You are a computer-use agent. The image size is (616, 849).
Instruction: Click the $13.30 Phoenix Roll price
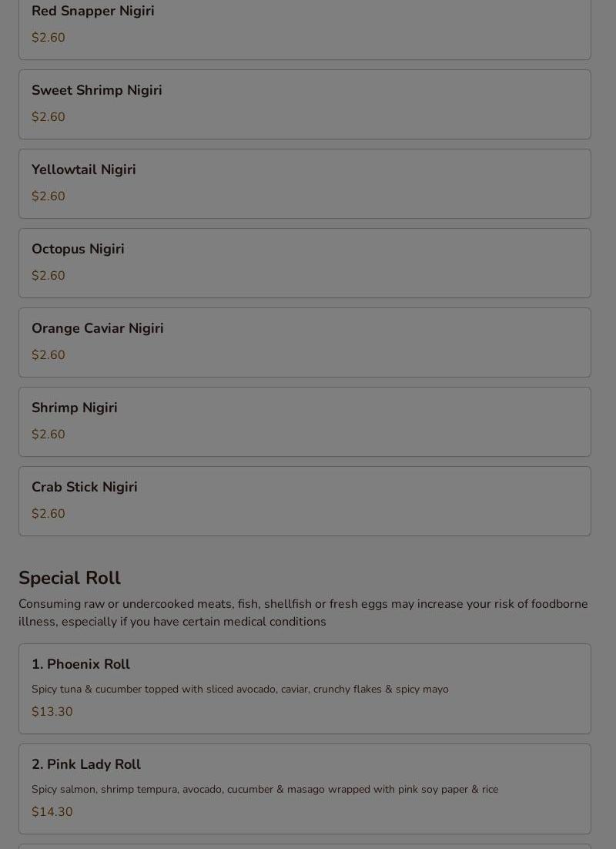click(x=52, y=712)
